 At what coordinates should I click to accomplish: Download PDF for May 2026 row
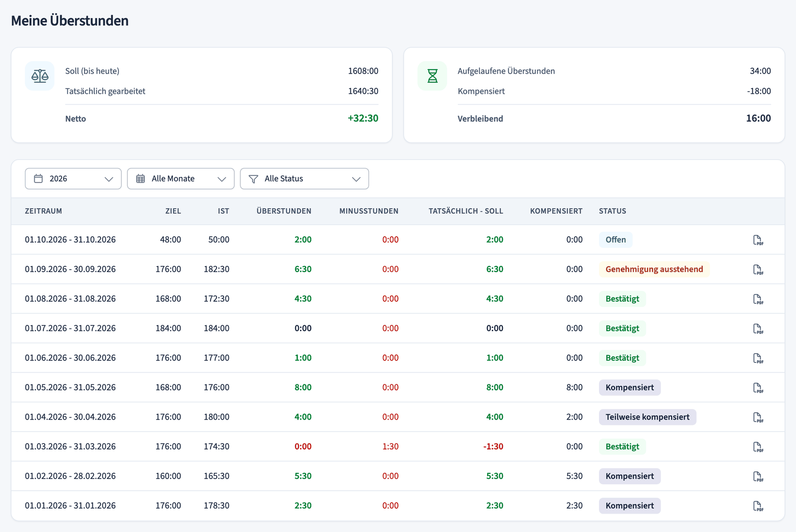758,388
